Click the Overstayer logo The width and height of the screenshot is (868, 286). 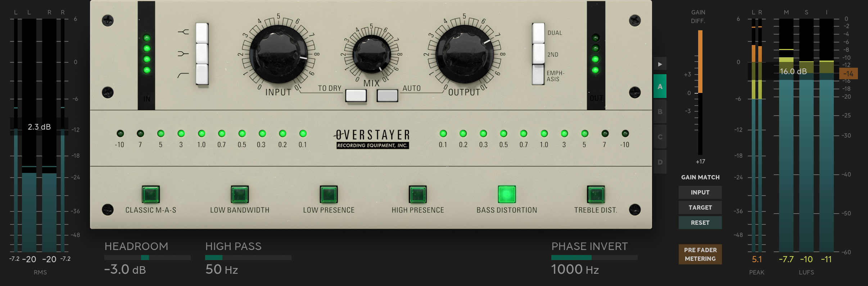tap(372, 139)
